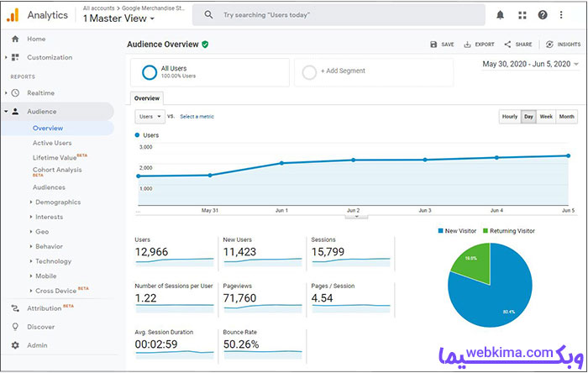
Task: Click the search input field
Action: tap(339, 15)
